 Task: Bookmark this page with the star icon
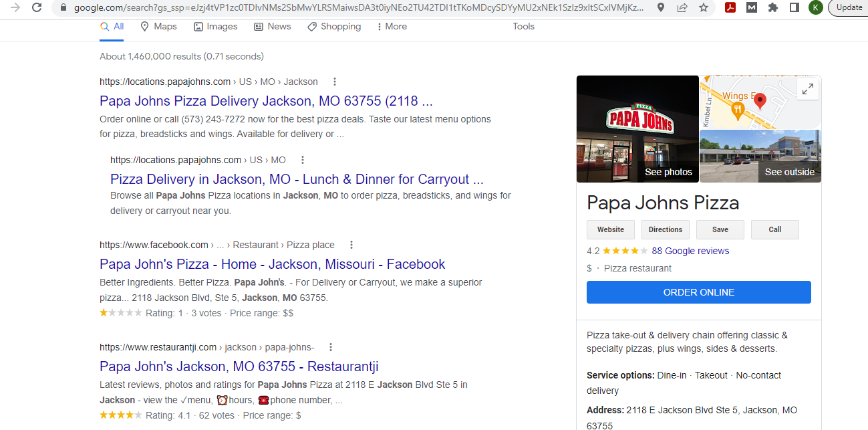[x=704, y=7]
